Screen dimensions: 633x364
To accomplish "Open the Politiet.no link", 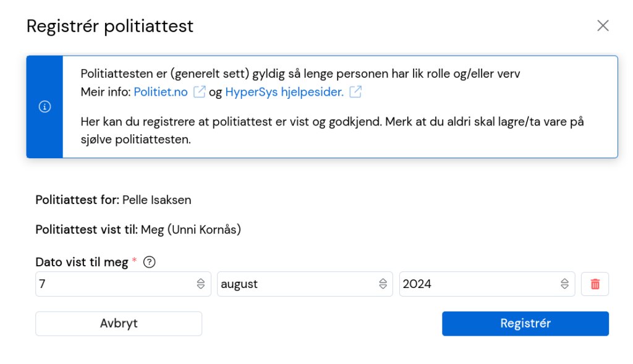I will click(161, 92).
